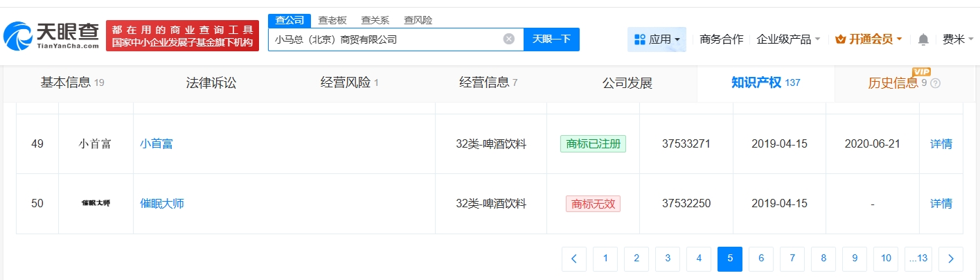
Task: Go to page 10
Action: (x=886, y=259)
